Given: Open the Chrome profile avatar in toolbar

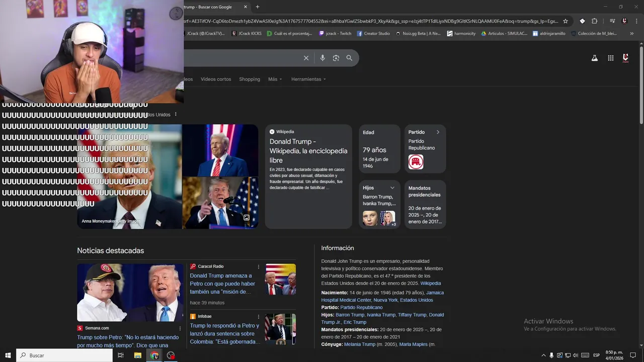Looking at the screenshot, I should [624, 21].
